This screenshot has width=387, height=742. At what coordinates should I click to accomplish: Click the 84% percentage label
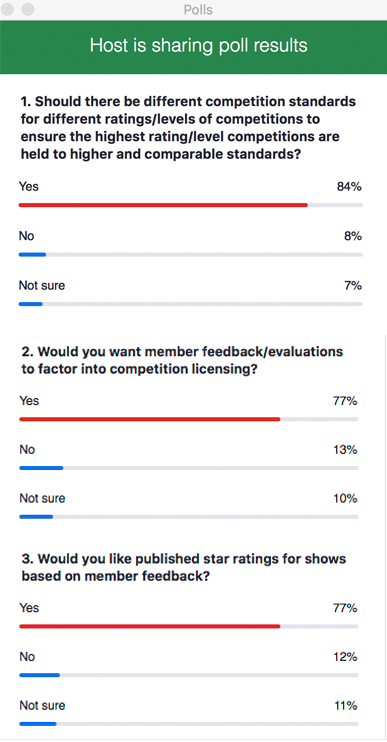[349, 186]
